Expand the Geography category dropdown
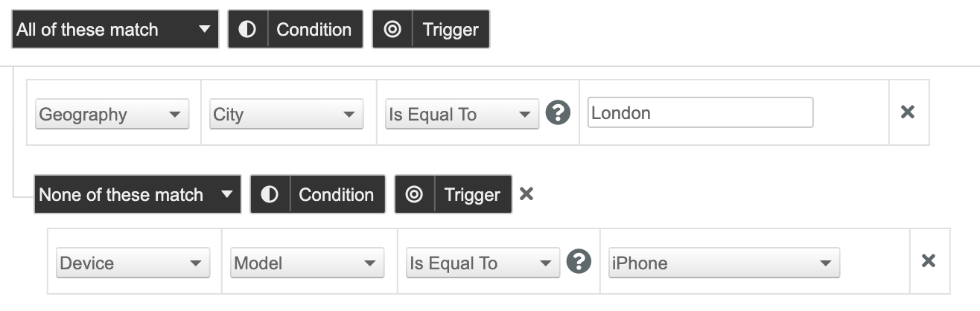The image size is (980, 311). pyautogui.click(x=112, y=115)
